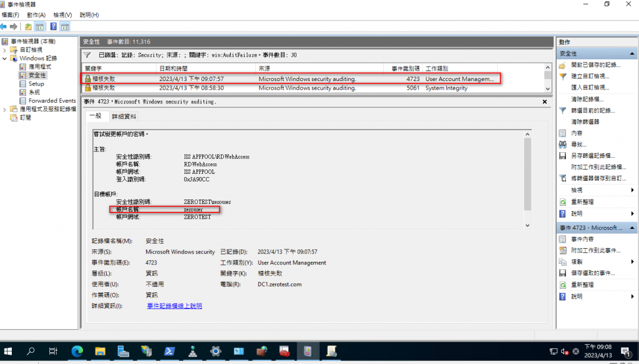
Task: Open the 說明(H) menu
Action: [89, 15]
